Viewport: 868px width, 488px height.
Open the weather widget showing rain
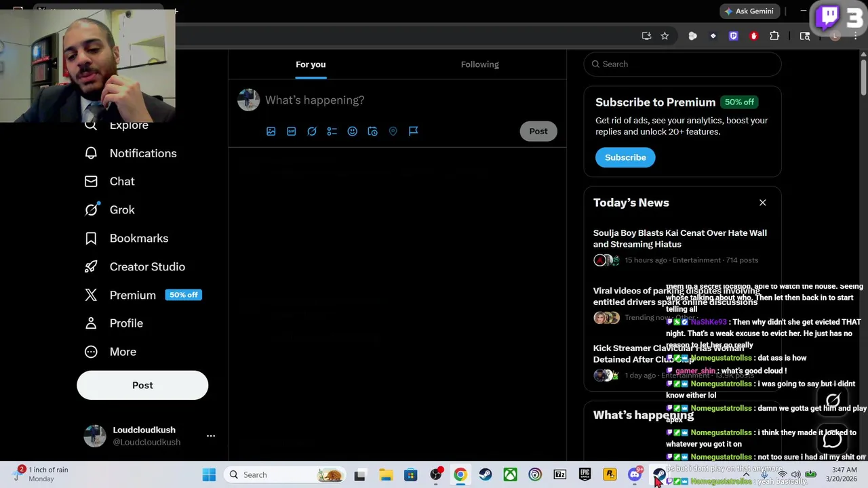[42, 474]
